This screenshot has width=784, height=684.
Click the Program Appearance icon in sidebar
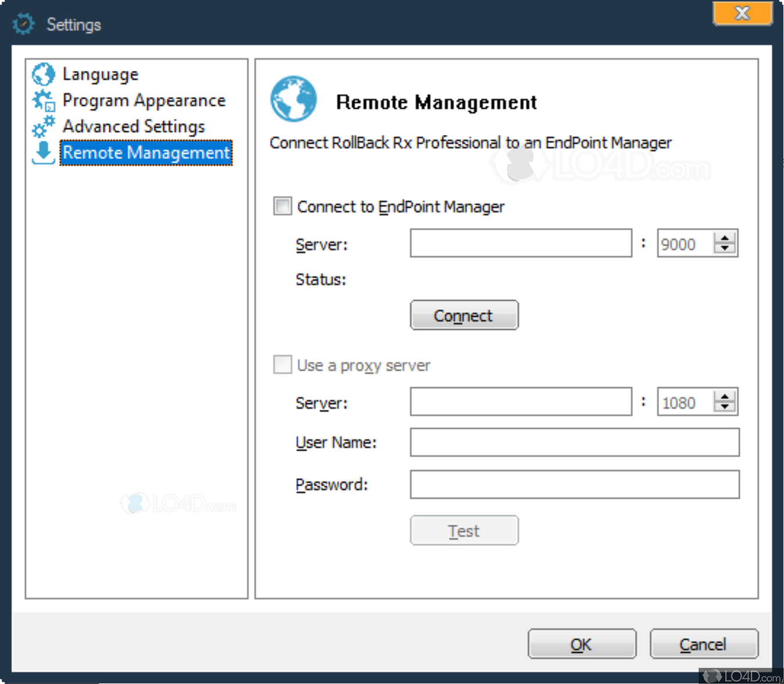coord(42,100)
